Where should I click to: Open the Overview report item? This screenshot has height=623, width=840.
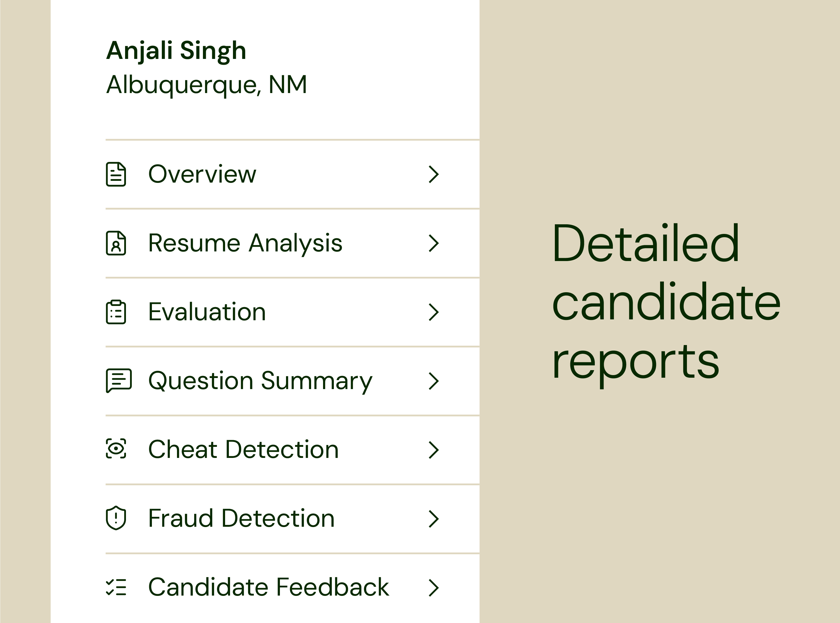202,174
